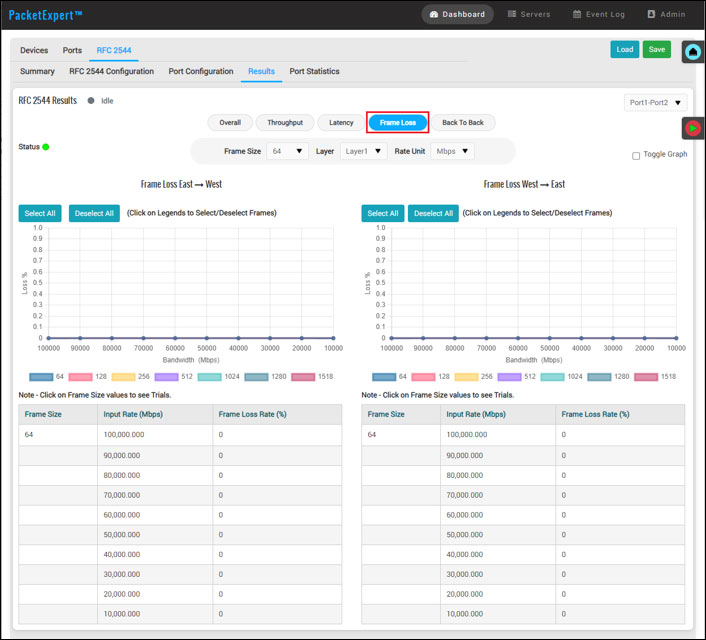
Task: Click the green Save button
Action: click(656, 50)
